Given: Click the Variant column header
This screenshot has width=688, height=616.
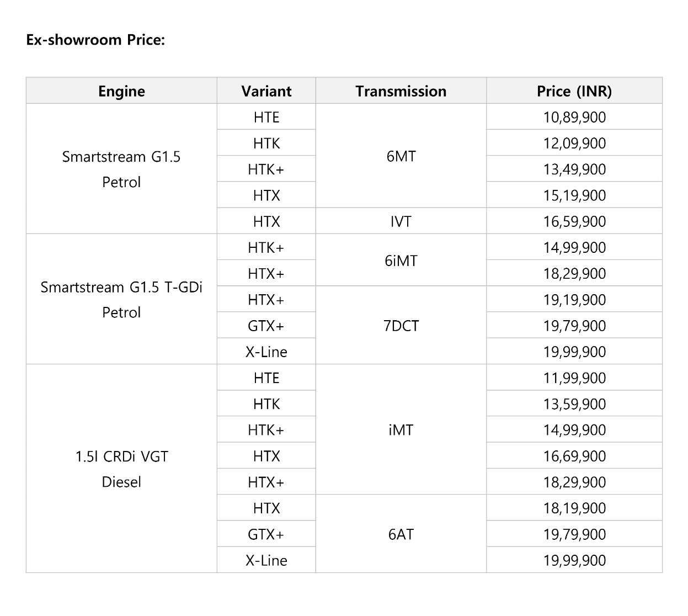Looking at the screenshot, I should tap(266, 91).
